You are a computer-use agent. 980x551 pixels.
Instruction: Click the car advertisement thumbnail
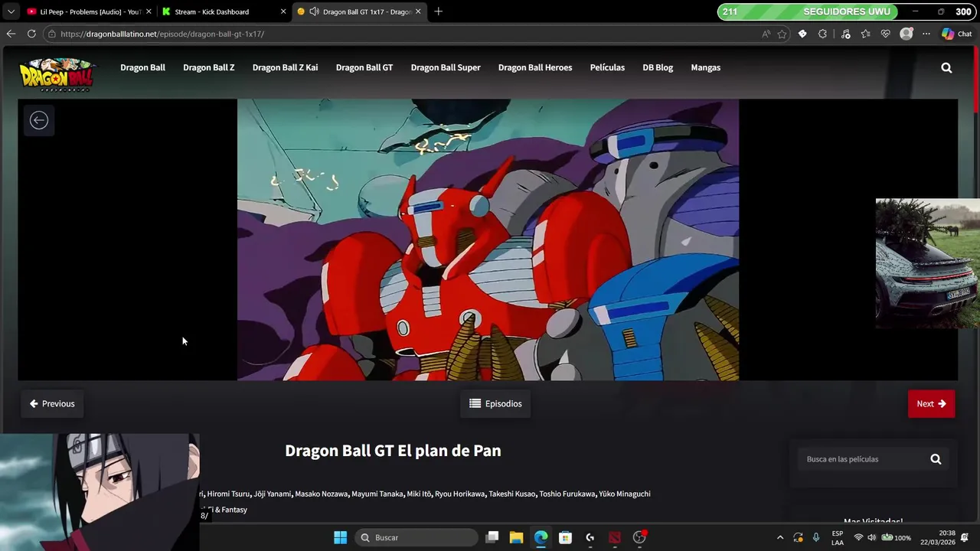pos(927,263)
